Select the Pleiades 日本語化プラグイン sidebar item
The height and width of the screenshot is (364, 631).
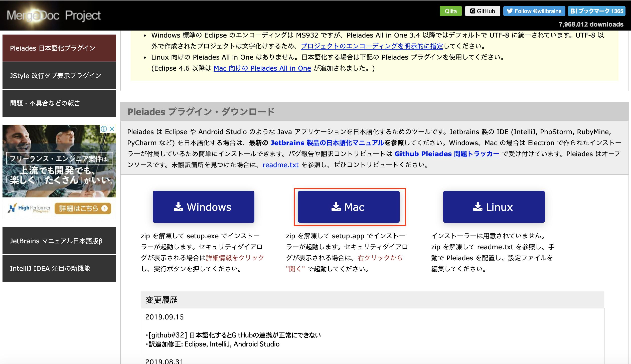tap(59, 48)
